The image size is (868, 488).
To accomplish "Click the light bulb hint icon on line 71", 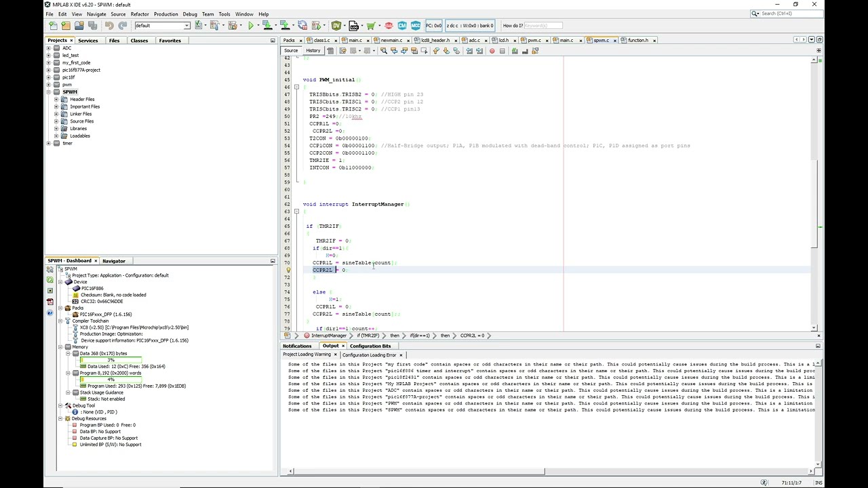I will click(x=288, y=270).
